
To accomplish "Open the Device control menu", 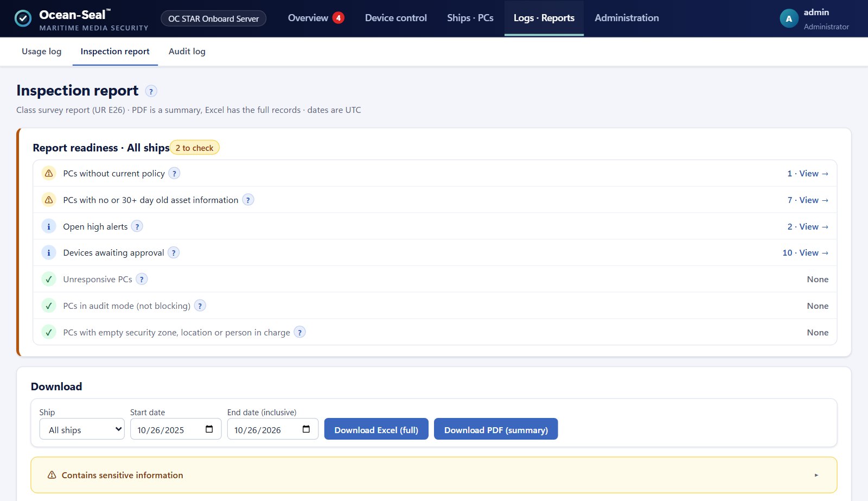I will pos(396,18).
